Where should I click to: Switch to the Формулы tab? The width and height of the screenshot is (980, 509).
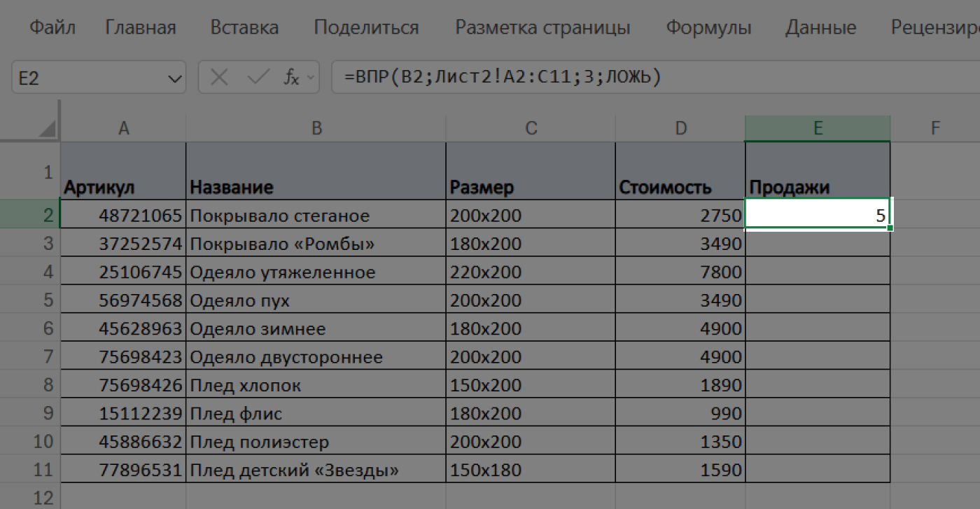(x=709, y=27)
